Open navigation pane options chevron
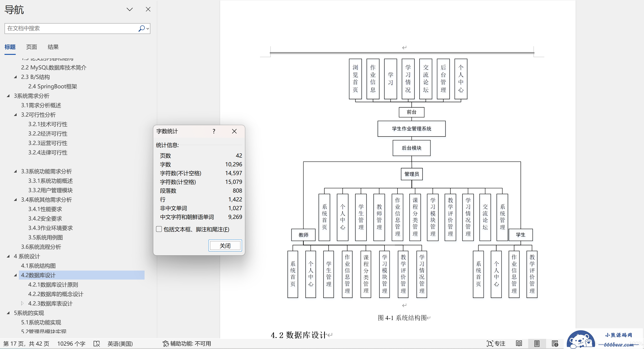 tap(130, 9)
